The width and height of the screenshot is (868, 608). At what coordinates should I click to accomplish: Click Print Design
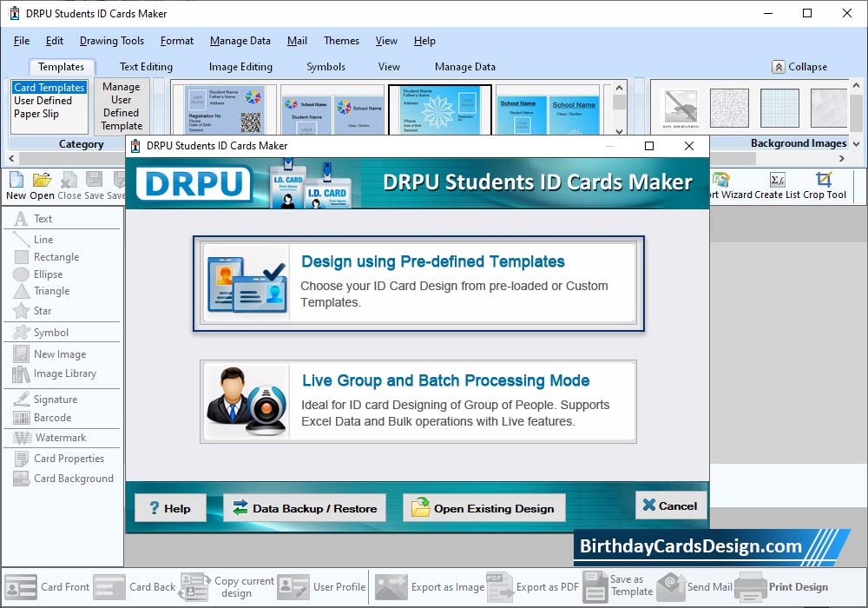[x=782, y=587]
